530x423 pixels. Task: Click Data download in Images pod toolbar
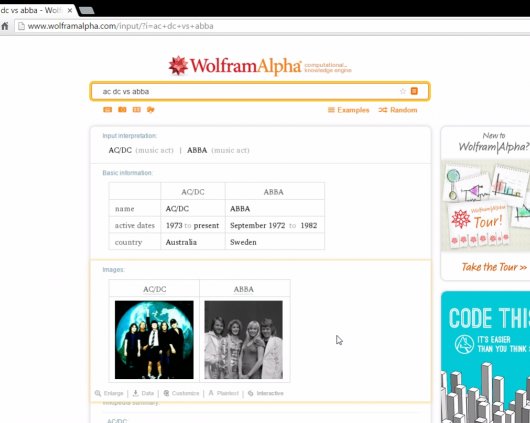coord(143,393)
